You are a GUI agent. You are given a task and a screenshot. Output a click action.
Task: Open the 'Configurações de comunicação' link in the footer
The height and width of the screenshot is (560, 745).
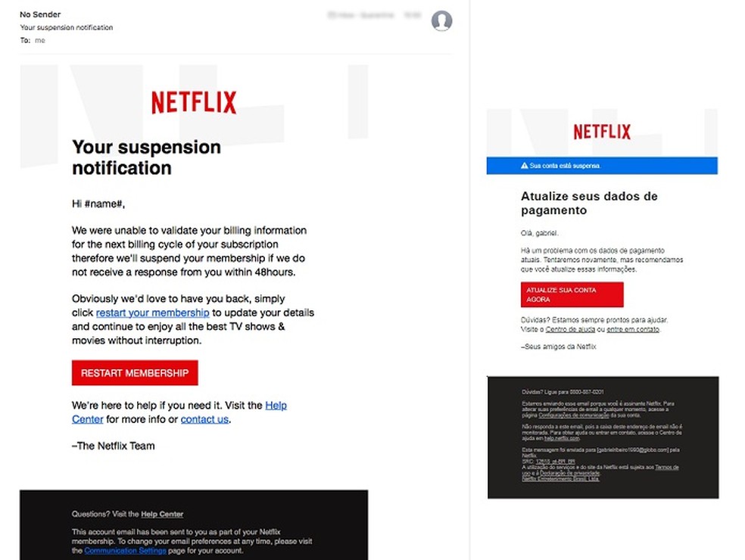[574, 415]
